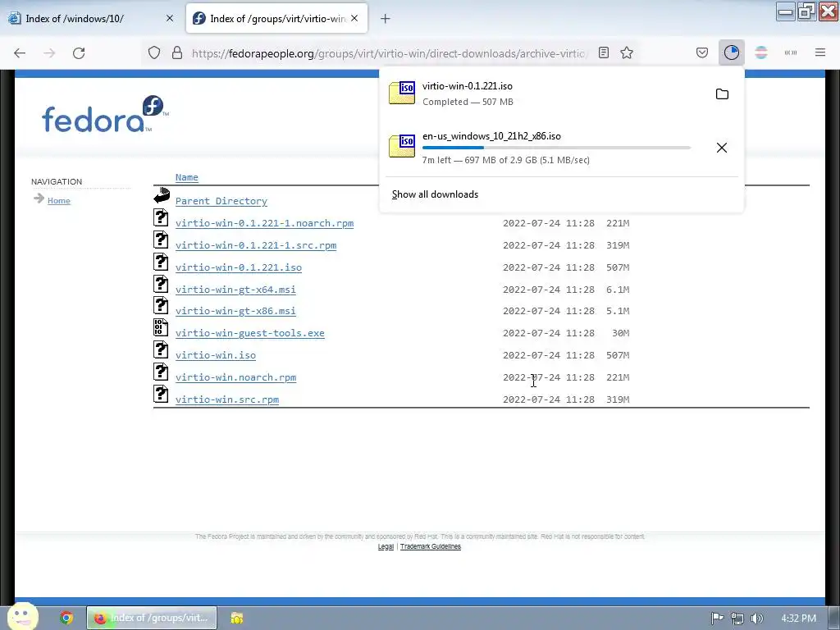840x630 pixels.
Task: Open the Home navigation link
Action: [x=59, y=201]
